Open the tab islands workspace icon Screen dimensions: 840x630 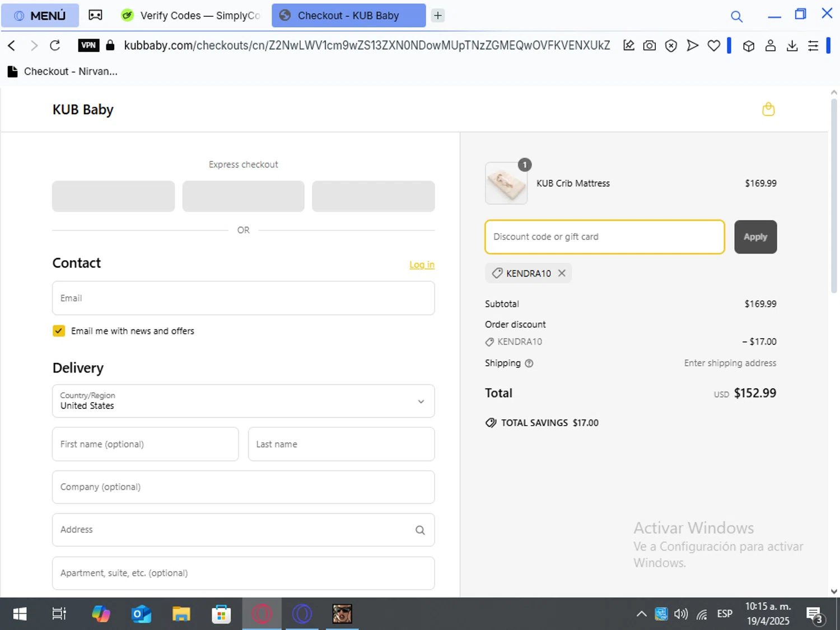point(96,15)
